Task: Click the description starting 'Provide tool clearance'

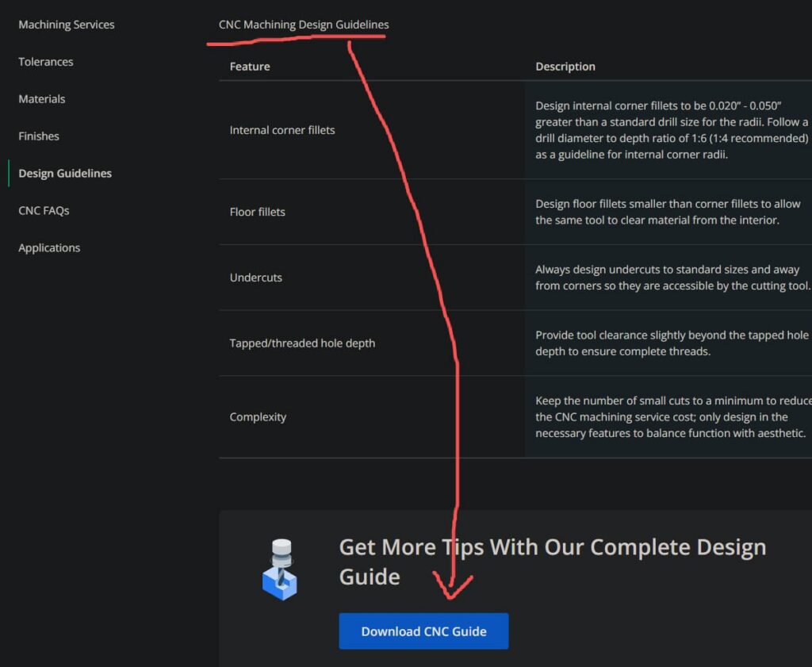Action: pyautogui.click(x=672, y=343)
